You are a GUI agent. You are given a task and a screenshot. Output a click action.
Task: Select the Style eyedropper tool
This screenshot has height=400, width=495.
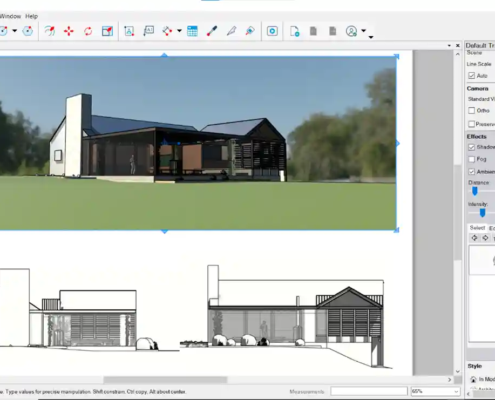pyautogui.click(x=212, y=31)
